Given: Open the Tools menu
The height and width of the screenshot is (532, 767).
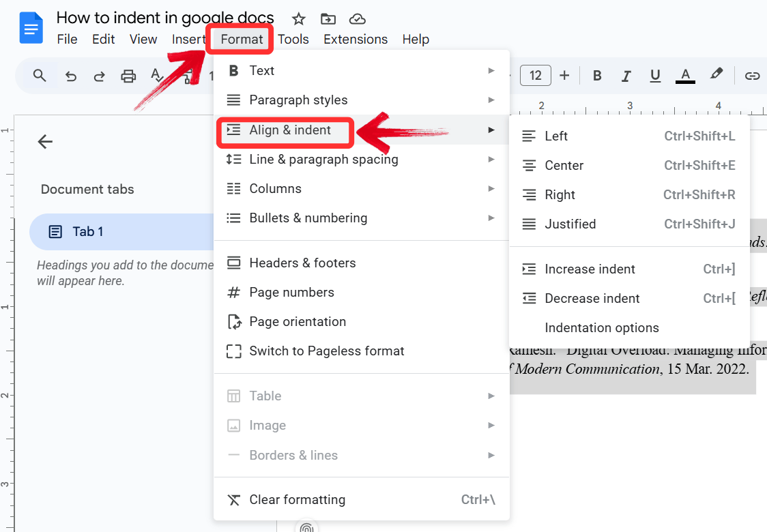Looking at the screenshot, I should tap(293, 39).
